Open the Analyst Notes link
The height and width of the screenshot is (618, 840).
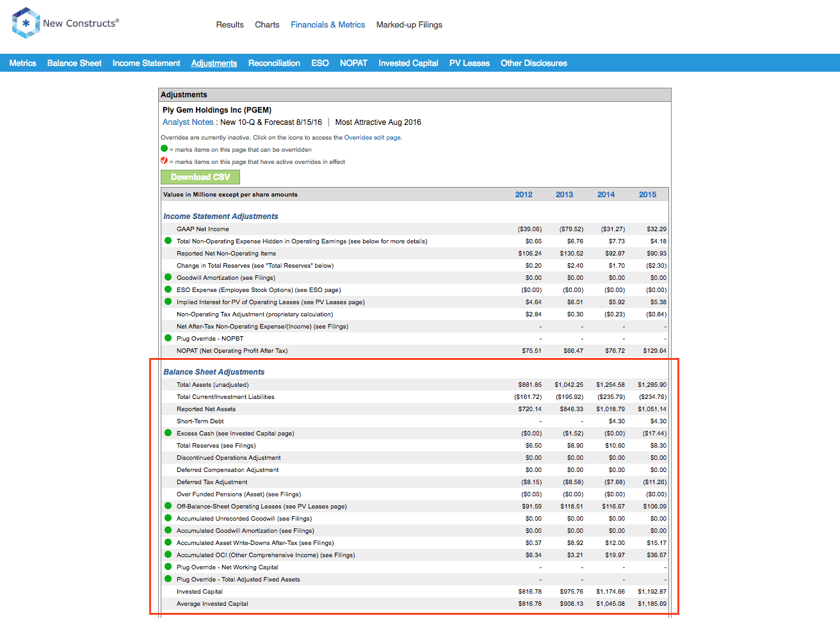[188, 122]
